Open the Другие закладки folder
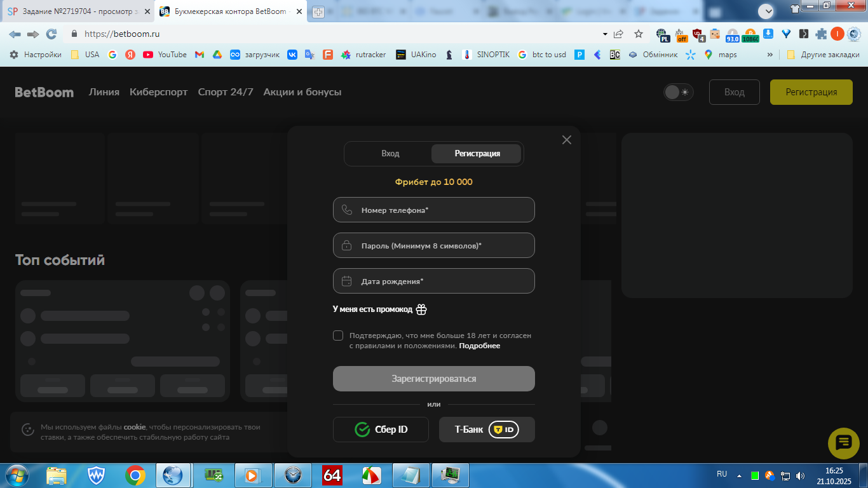This screenshot has width=868, height=488. pyautogui.click(x=823, y=55)
